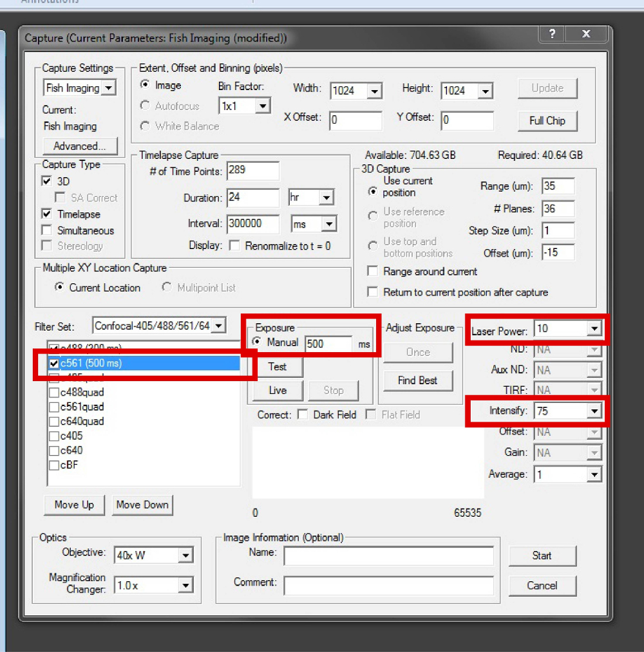Enable the Simultaneous capture checkbox
This screenshot has height=652, width=644.
47,230
